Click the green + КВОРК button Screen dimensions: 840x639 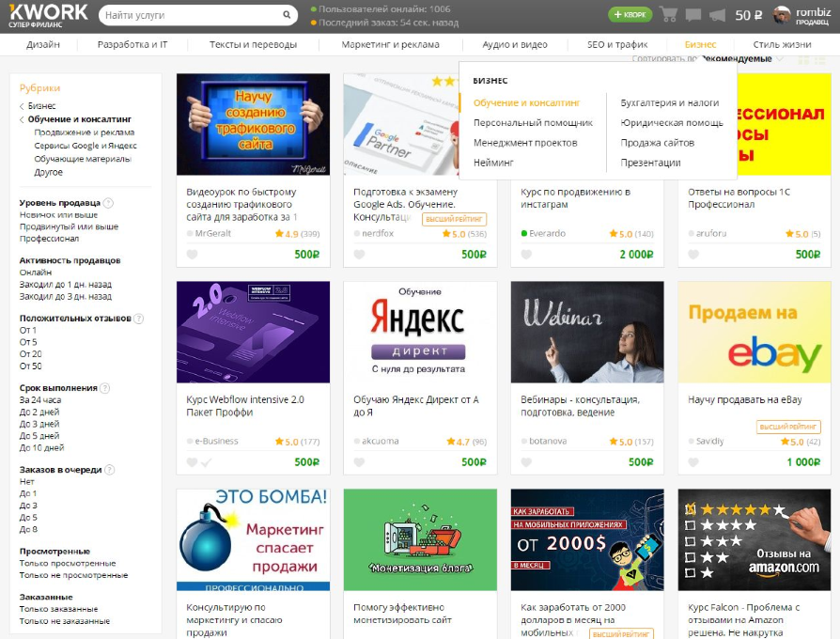tap(630, 14)
